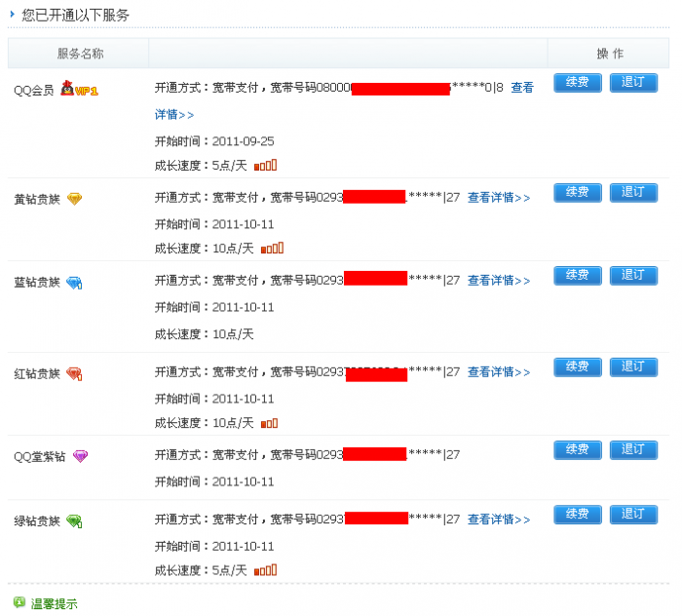
Task: Click the 红钻贵族 service name
Action: tap(37, 374)
